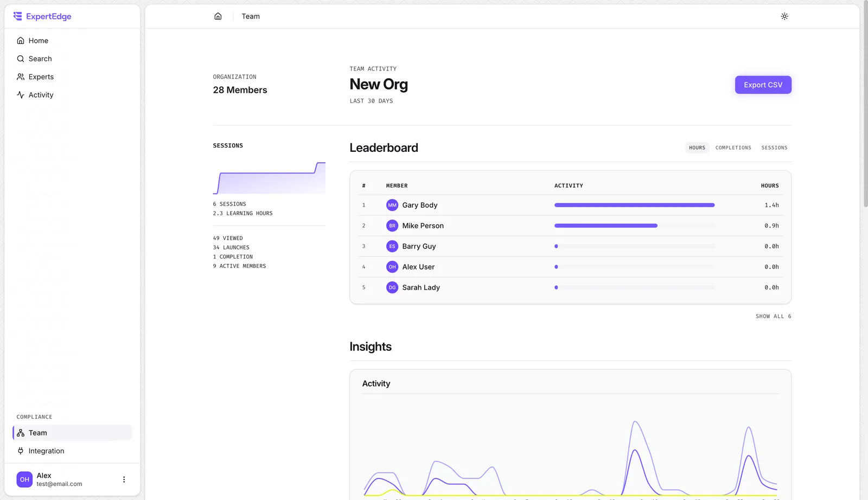
Task: Click the name Barry Guy
Action: pyautogui.click(x=419, y=246)
